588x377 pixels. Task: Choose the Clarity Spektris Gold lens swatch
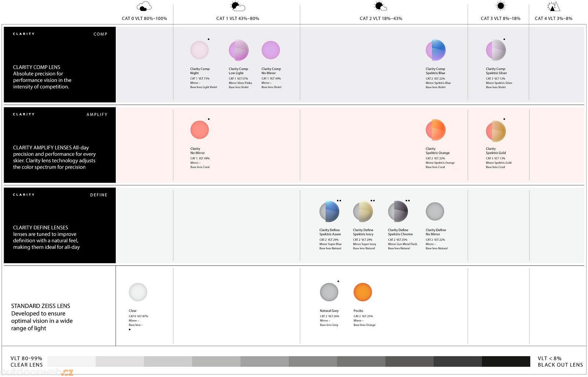(496, 131)
